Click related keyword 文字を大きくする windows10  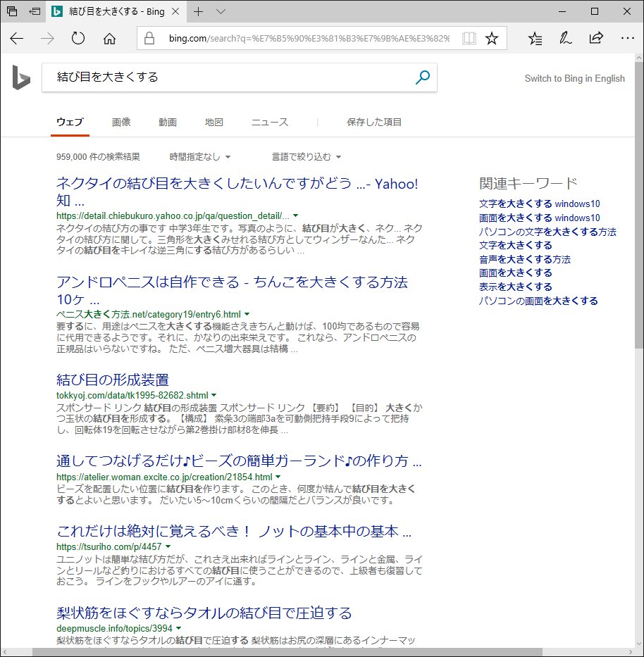click(x=539, y=204)
